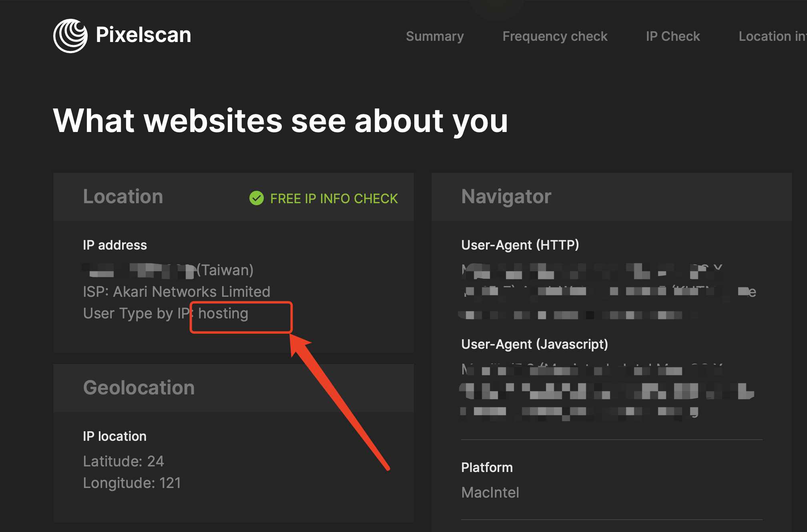Viewport: 807px width, 532px height.
Task: Click the What websites see about you heading
Action: tap(280, 121)
